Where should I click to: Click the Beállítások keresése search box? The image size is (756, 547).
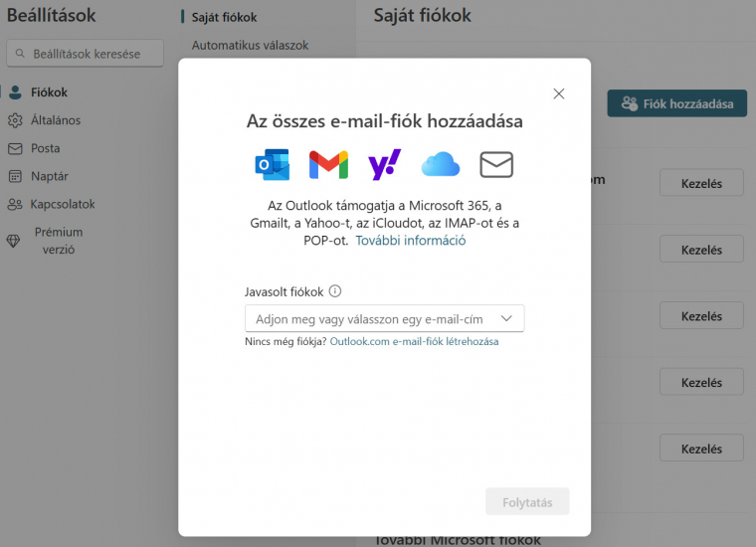click(86, 54)
